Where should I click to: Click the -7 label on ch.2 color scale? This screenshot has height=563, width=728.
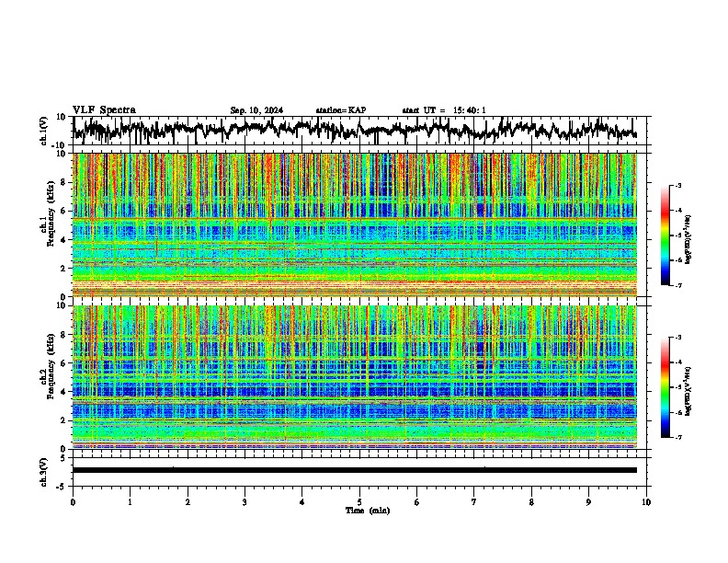(x=677, y=437)
